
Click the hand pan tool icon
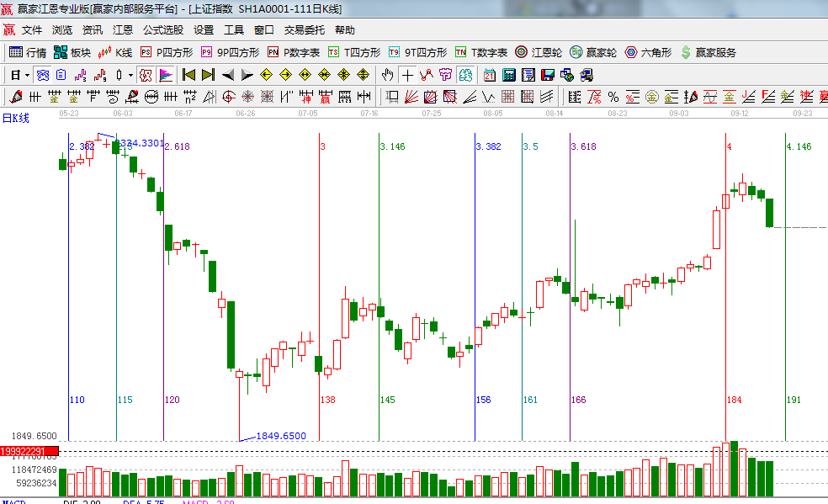(x=387, y=75)
